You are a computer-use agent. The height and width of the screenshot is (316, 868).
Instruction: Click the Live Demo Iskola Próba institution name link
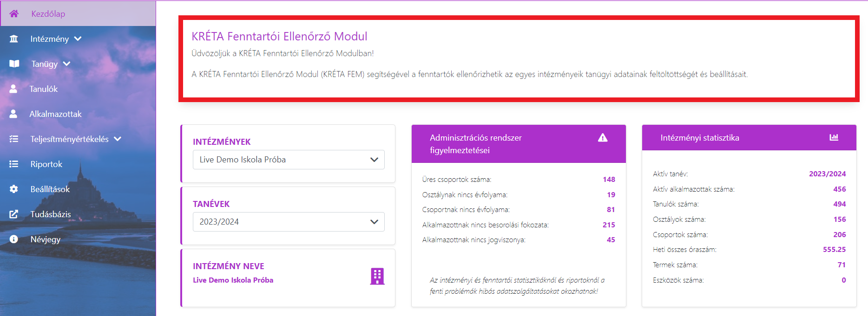(x=233, y=280)
